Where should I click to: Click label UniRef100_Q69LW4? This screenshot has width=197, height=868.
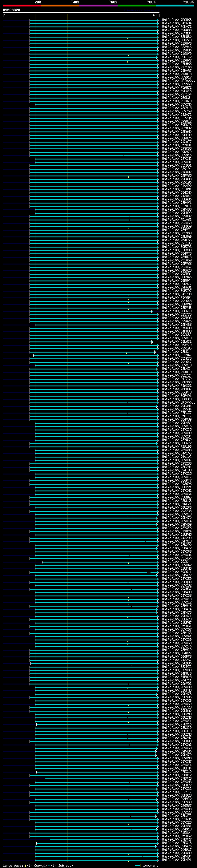coord(177,98)
